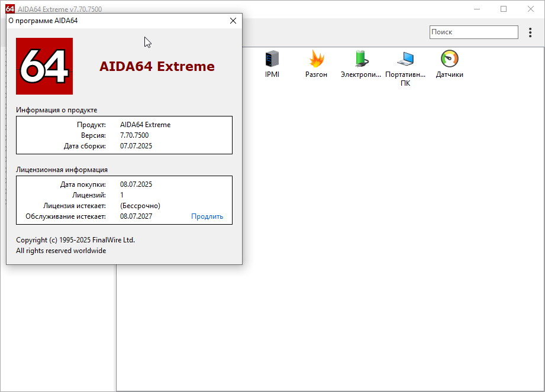Close the О программе AIDA64 dialog
The height and width of the screenshot is (392, 545).
233,21
